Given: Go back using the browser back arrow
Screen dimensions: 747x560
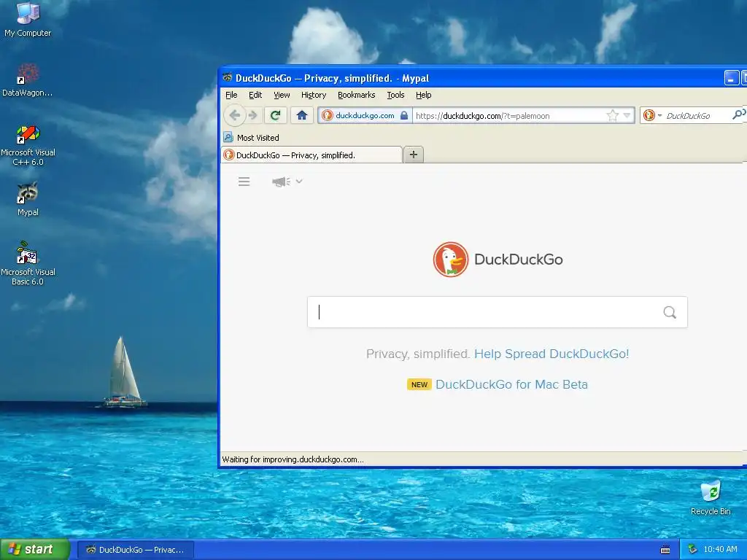Looking at the screenshot, I should coord(234,115).
